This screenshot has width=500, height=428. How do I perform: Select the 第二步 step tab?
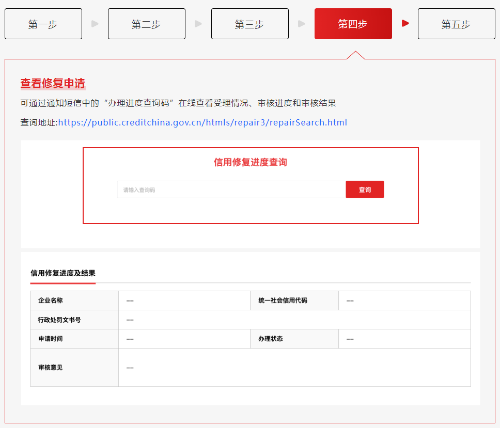click(x=147, y=24)
